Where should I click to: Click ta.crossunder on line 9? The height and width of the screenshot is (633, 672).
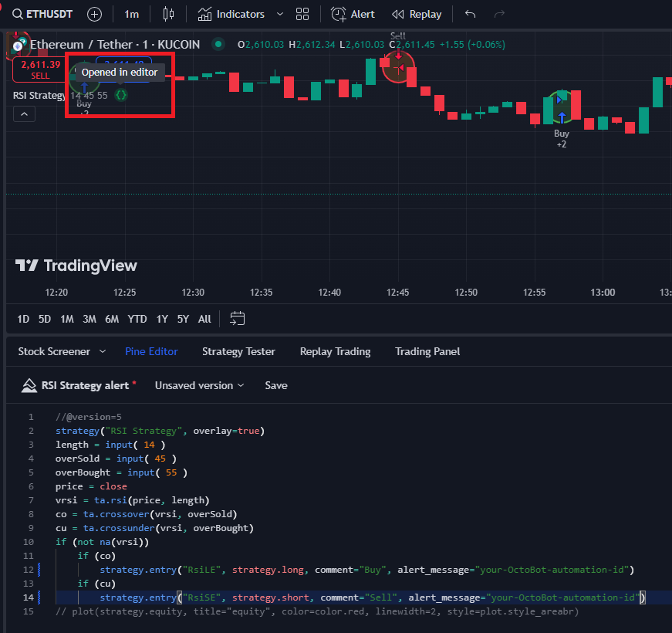coord(119,528)
